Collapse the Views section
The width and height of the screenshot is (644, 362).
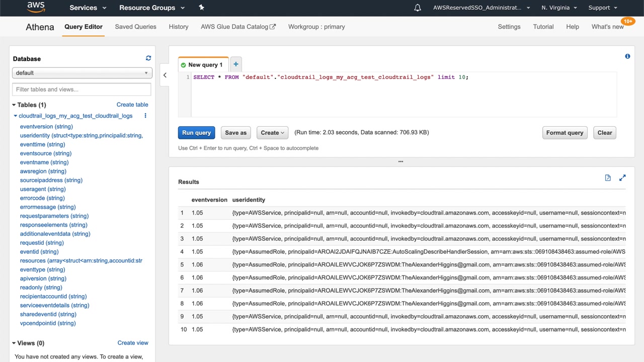click(14, 343)
